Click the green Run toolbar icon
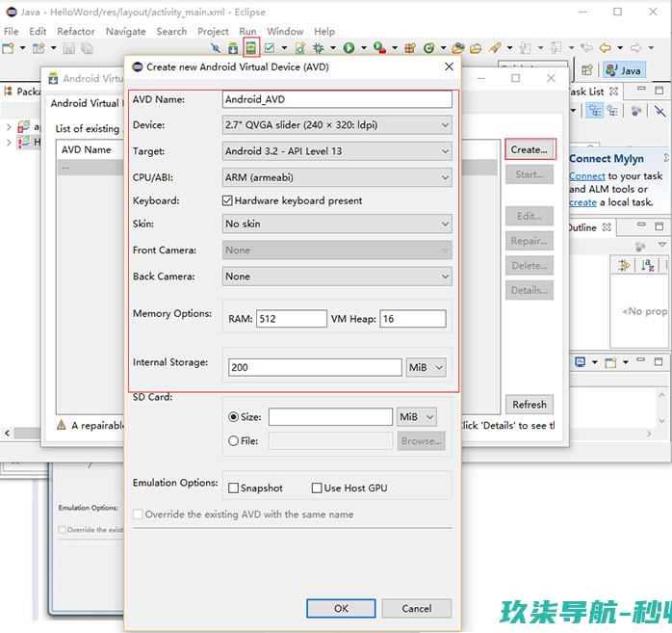The height and width of the screenshot is (633, 672). point(349,48)
